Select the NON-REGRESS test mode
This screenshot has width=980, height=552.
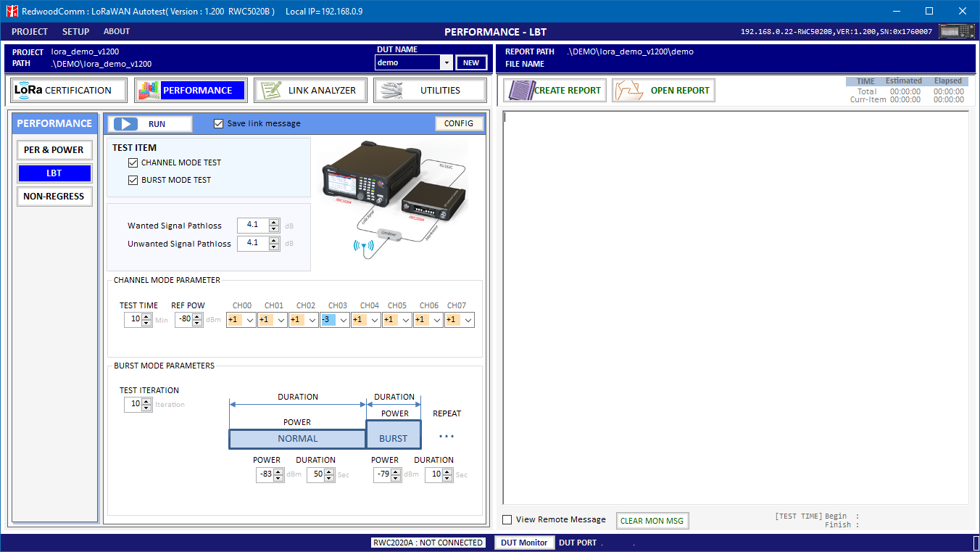54,197
